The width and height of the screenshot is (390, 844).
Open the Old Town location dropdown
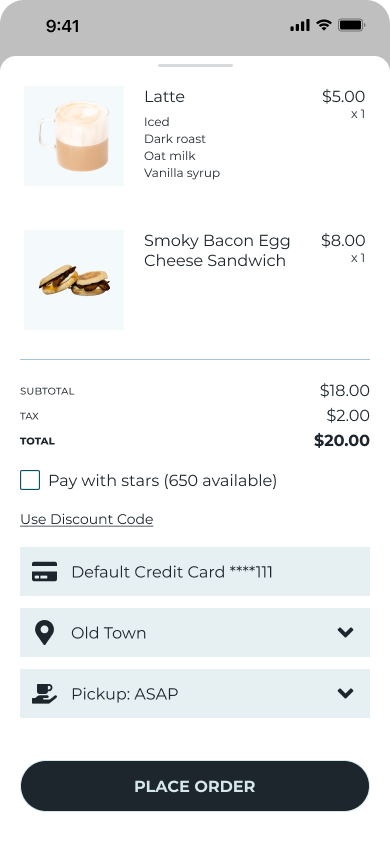195,632
